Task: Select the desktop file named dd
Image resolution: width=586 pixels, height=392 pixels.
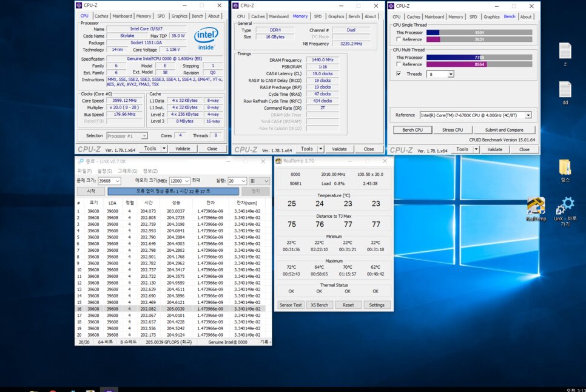Action: pyautogui.click(x=565, y=93)
